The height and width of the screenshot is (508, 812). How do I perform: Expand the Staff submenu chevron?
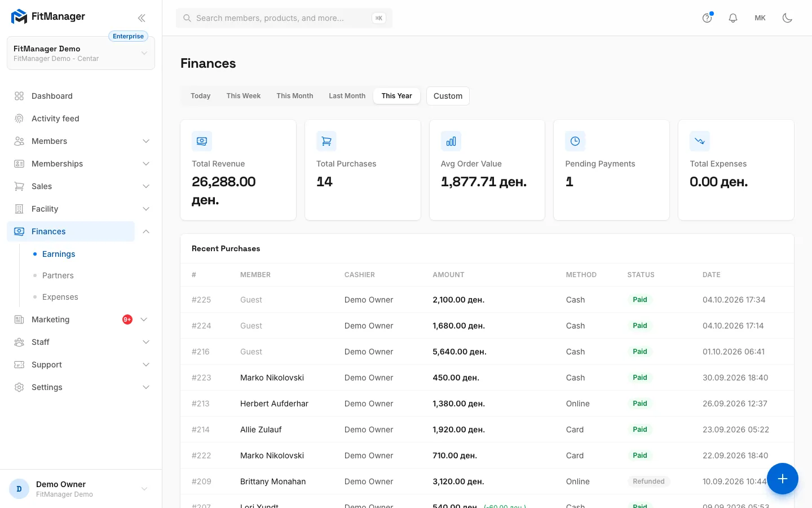tap(146, 342)
